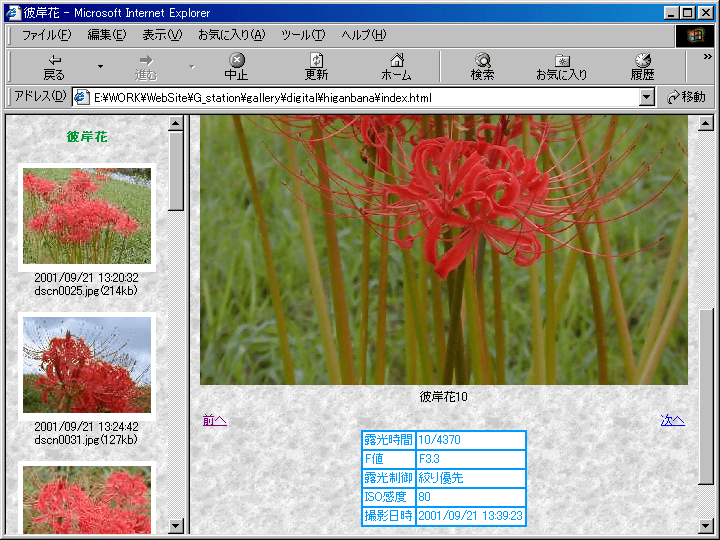This screenshot has width=720, height=540.
Task: Click the F値 table cell
Action: [x=388, y=459]
